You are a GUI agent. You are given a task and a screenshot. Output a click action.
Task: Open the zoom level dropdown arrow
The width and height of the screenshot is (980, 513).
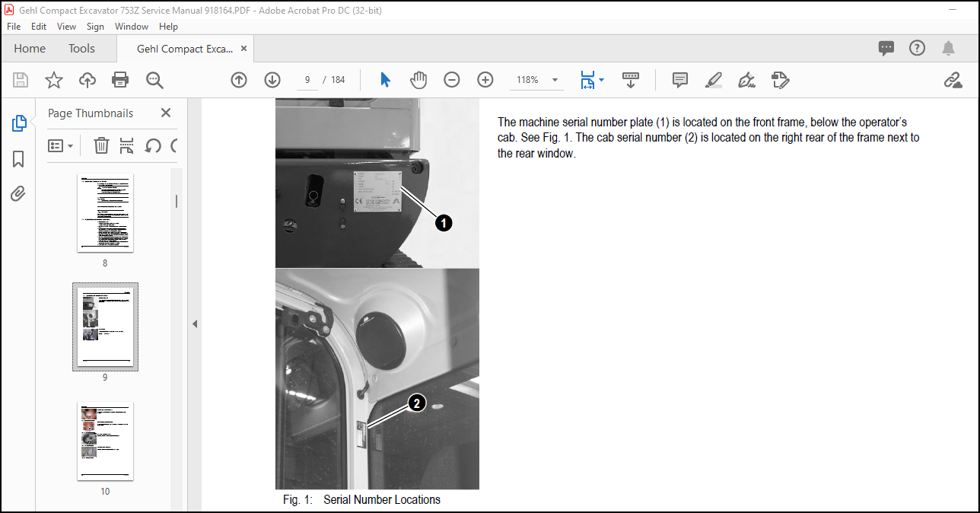(555, 80)
